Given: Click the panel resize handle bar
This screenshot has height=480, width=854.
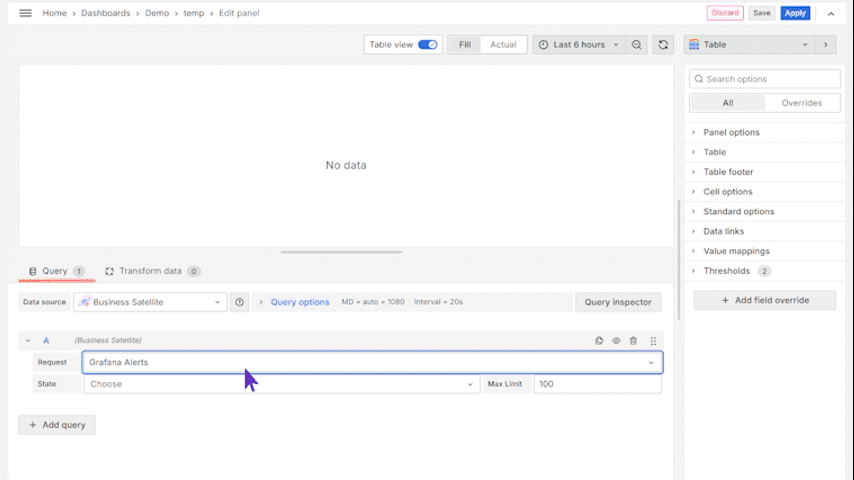Looking at the screenshot, I should coord(341,252).
